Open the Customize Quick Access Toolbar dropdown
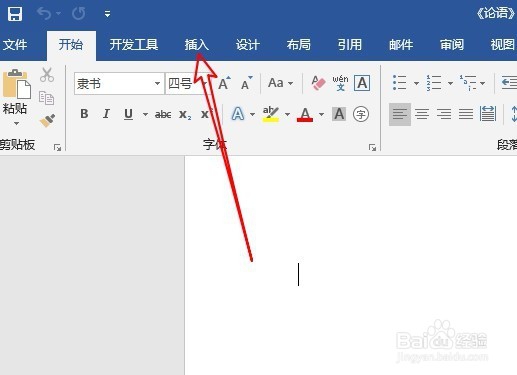Image resolution: width=517 pixels, height=375 pixels. click(x=107, y=14)
